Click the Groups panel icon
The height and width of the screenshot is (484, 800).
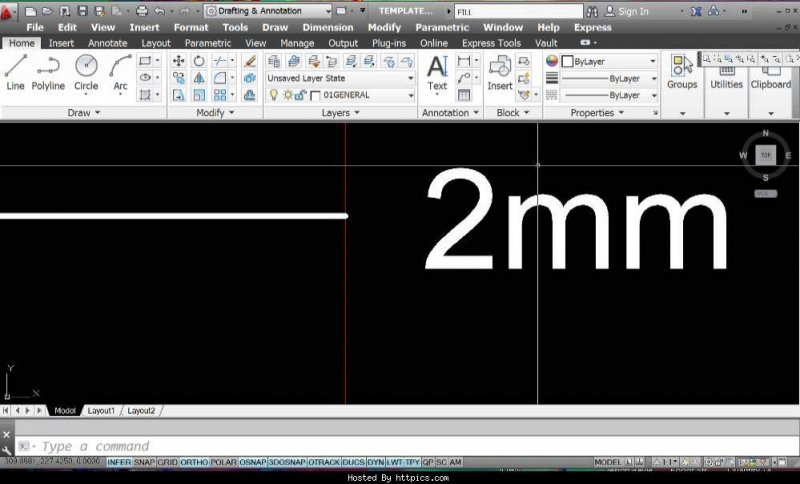682,72
